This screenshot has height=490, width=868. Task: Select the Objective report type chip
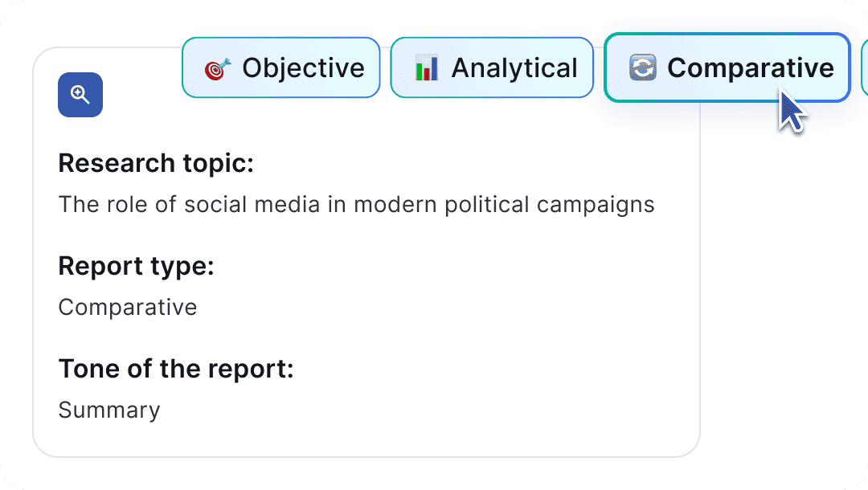(281, 67)
